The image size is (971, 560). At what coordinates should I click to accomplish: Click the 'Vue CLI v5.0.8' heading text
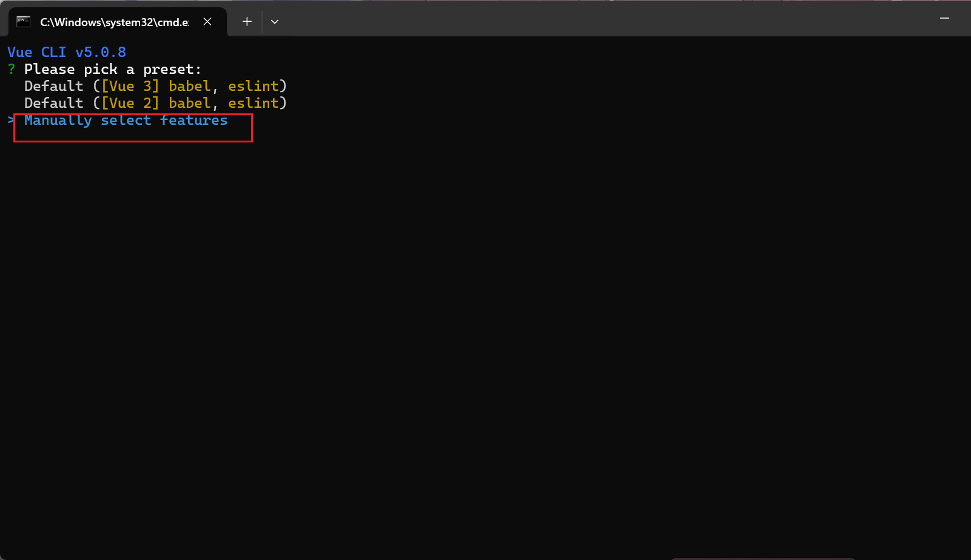[x=67, y=52]
